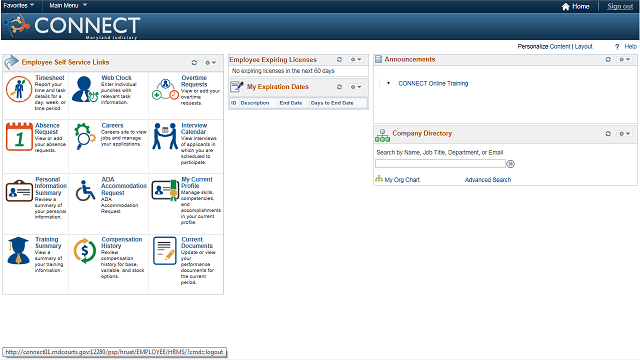Viewport: 640px width, 360px height.
Task: Refresh the My Expiration Dates pagelet
Action: tap(339, 87)
